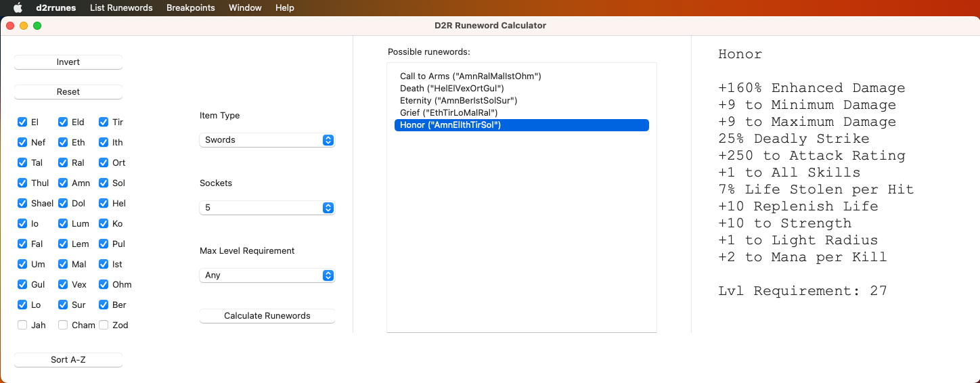Uncheck the El rune checkbox
Viewport: 980px width, 383px height.
22,122
